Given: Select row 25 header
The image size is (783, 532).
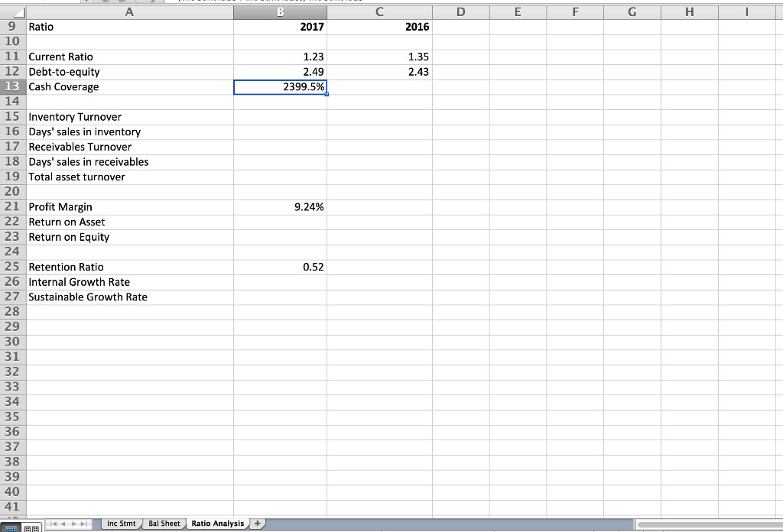Looking at the screenshot, I should (13, 267).
